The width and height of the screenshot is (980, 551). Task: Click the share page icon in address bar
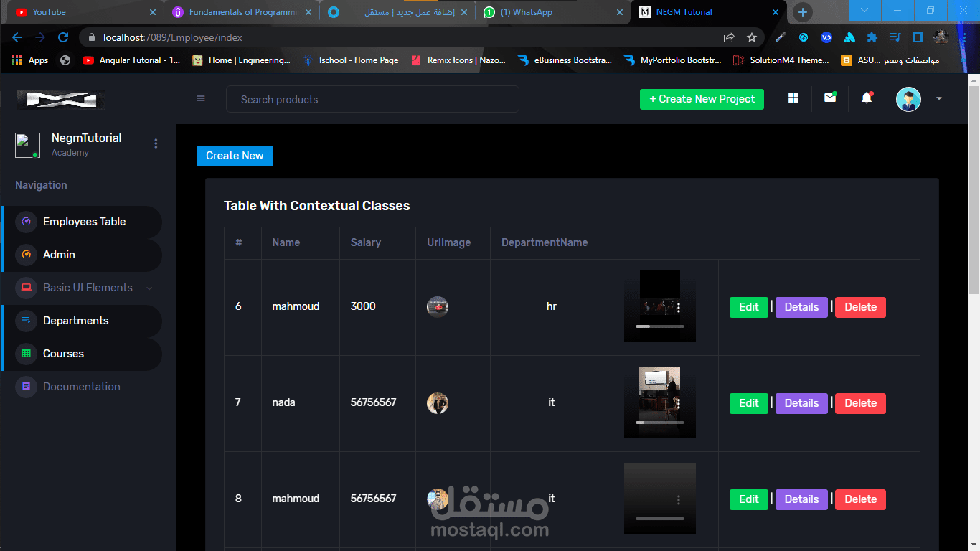point(729,37)
